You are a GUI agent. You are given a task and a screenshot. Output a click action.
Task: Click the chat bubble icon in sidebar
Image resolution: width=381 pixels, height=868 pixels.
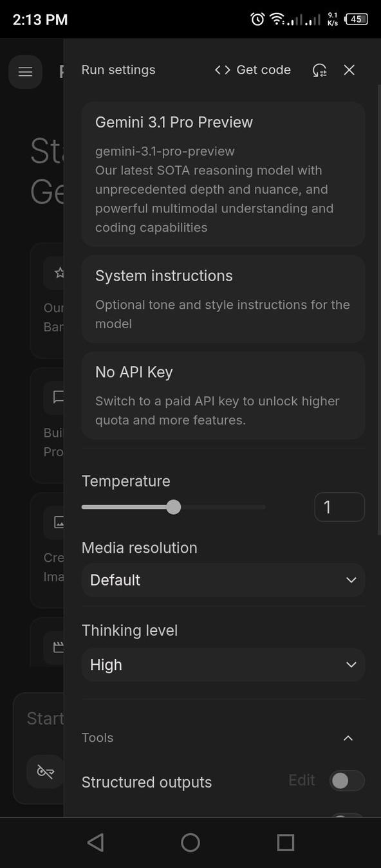pos(59,397)
